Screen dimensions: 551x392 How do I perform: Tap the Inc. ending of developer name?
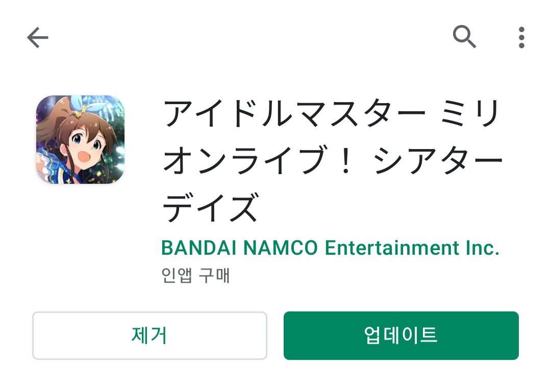click(x=483, y=248)
